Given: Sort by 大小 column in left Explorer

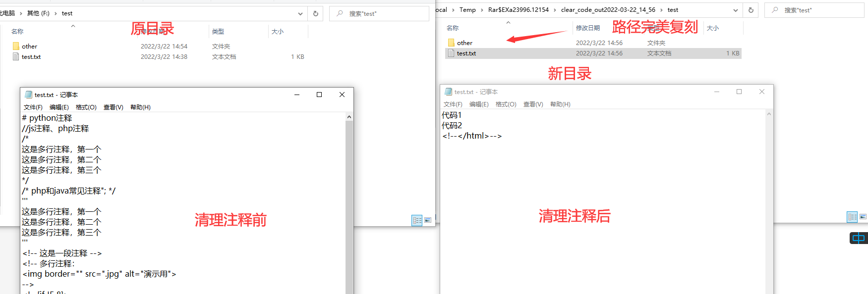Looking at the screenshot, I should coord(278,32).
